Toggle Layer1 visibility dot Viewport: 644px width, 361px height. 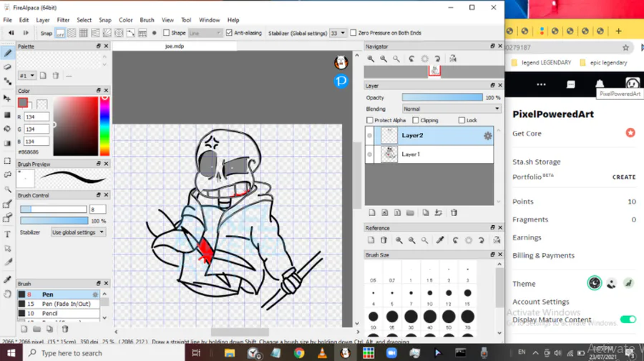pos(370,154)
